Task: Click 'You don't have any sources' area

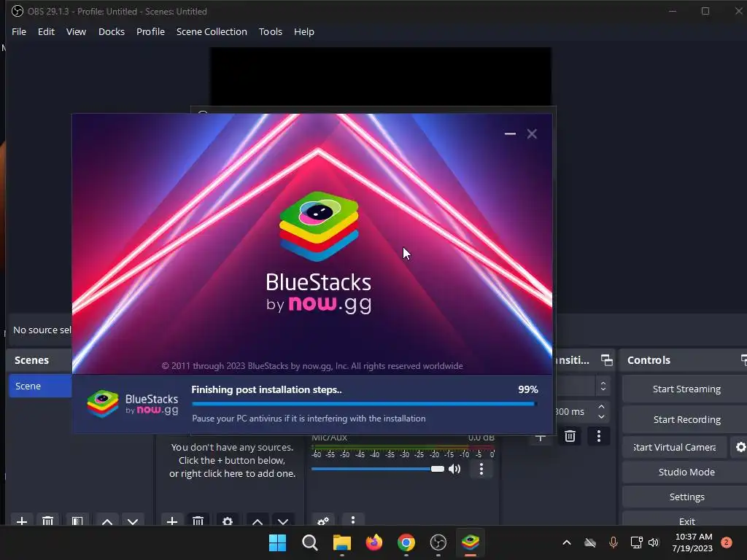Action: tap(232, 461)
